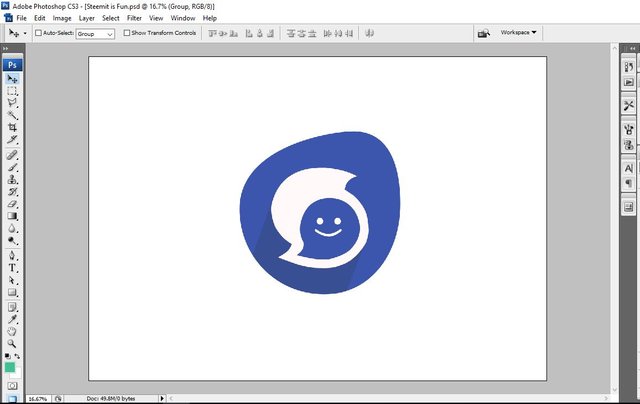Open the View menu
Image resolution: width=640 pixels, height=404 pixels.
(x=156, y=18)
